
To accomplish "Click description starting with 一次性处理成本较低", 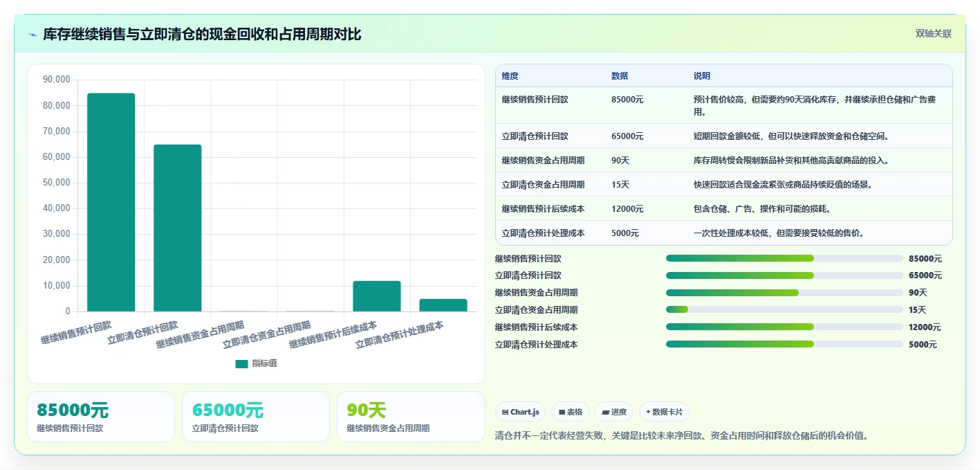I will (x=779, y=233).
